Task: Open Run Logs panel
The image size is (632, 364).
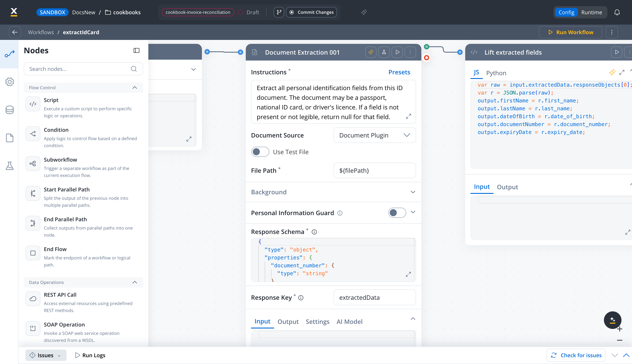Action: (x=90, y=355)
